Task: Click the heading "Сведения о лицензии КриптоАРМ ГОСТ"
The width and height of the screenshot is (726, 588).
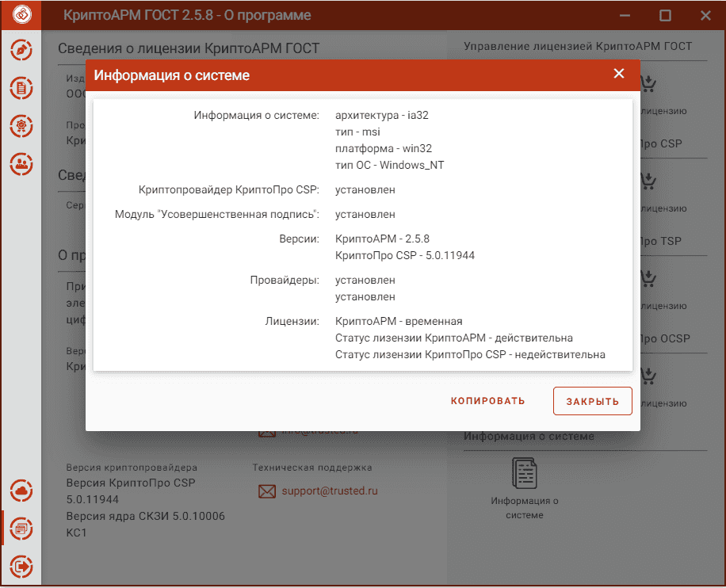Action: pyautogui.click(x=189, y=48)
